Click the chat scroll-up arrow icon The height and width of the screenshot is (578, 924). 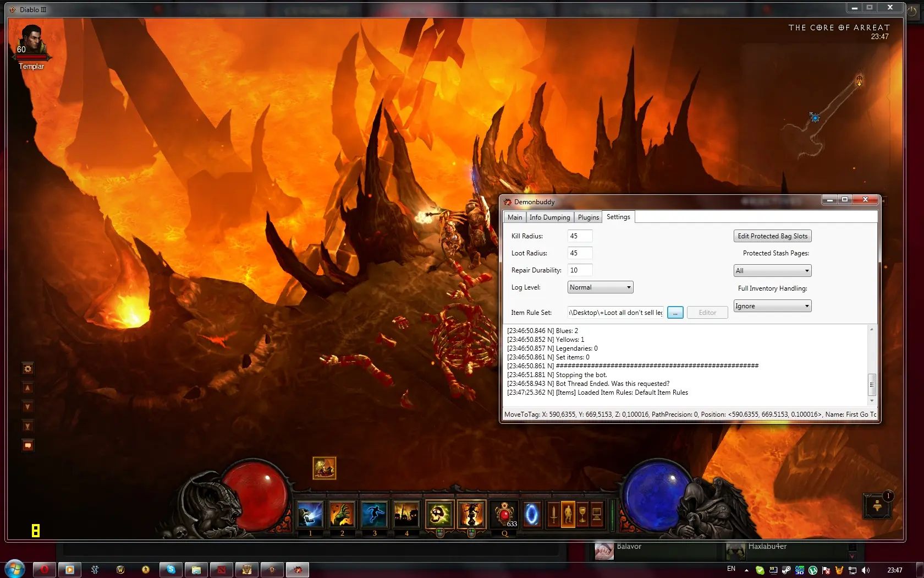point(28,388)
